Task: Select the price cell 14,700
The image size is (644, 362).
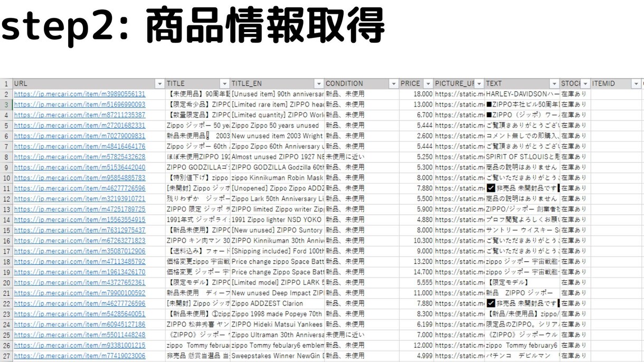Action: click(x=416, y=272)
